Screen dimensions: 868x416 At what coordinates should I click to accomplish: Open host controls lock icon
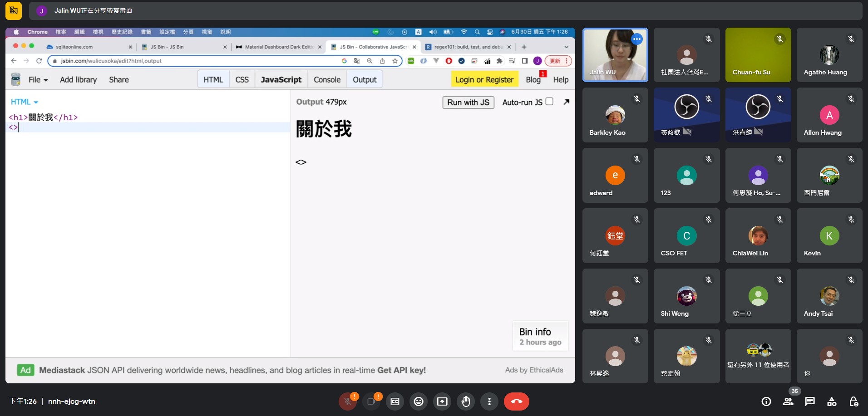[853, 401]
